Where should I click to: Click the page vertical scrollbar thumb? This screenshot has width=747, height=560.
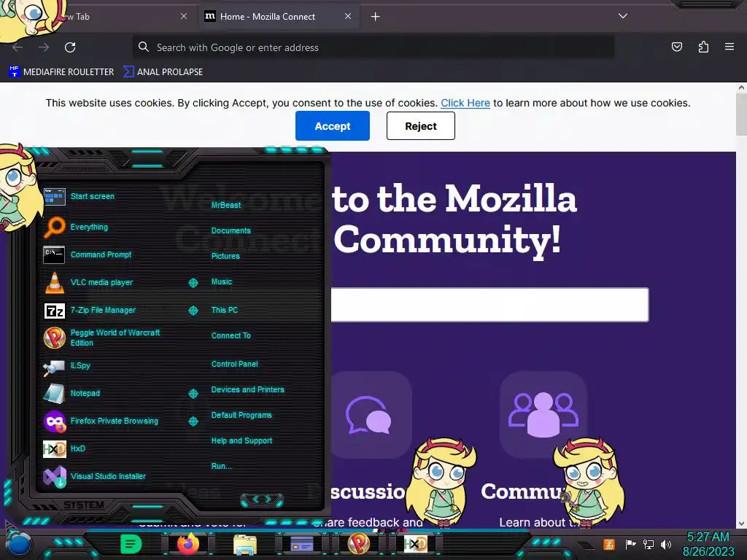(x=741, y=114)
